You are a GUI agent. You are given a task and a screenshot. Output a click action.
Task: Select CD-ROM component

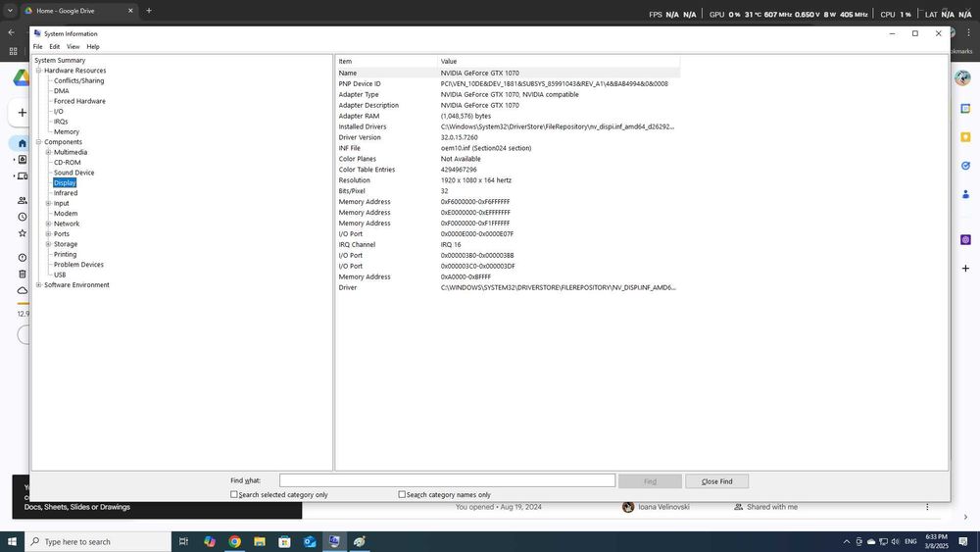67,163
